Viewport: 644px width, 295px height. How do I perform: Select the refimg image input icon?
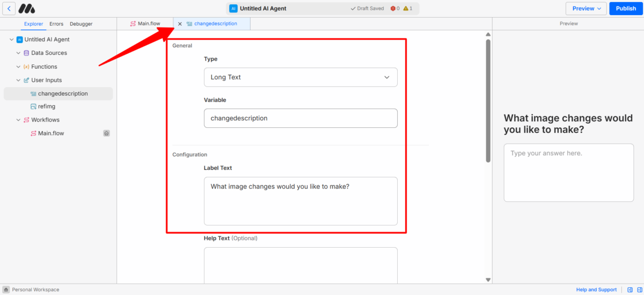33,106
